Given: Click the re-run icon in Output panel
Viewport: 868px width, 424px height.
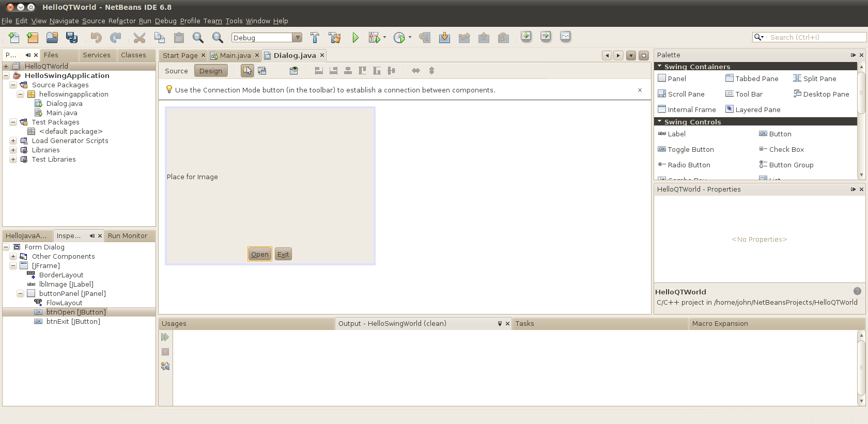Looking at the screenshot, I should click(165, 337).
